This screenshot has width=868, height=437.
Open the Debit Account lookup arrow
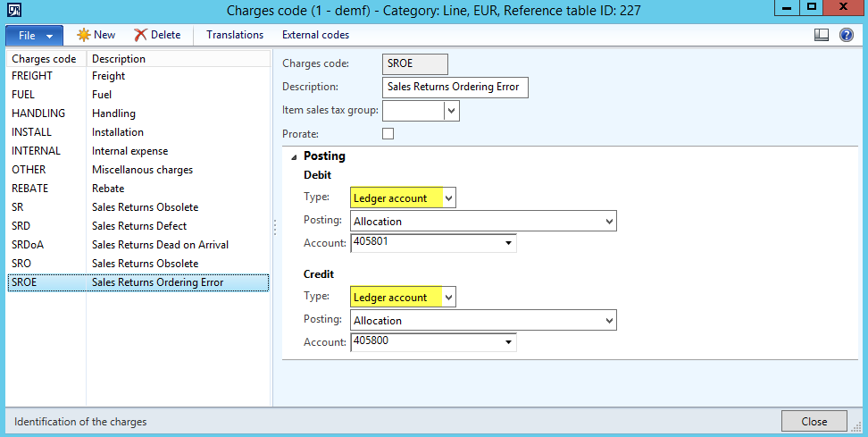[508, 243]
